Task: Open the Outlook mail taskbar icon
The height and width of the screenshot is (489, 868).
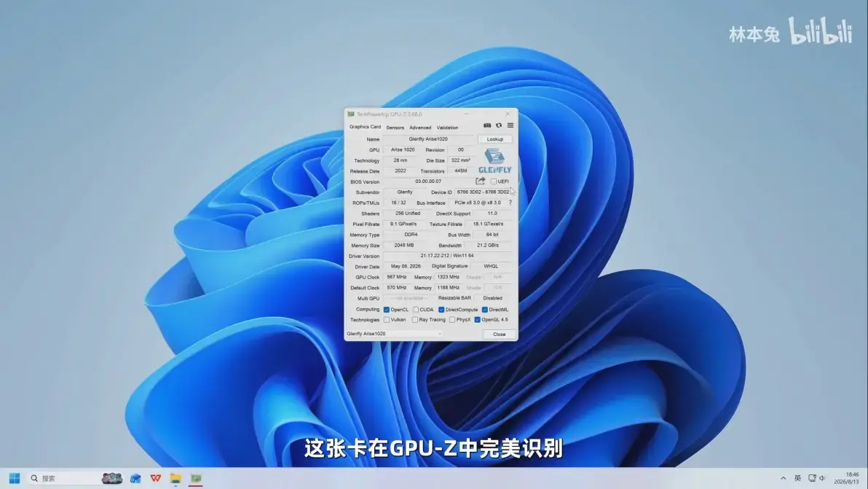Action: point(135,478)
